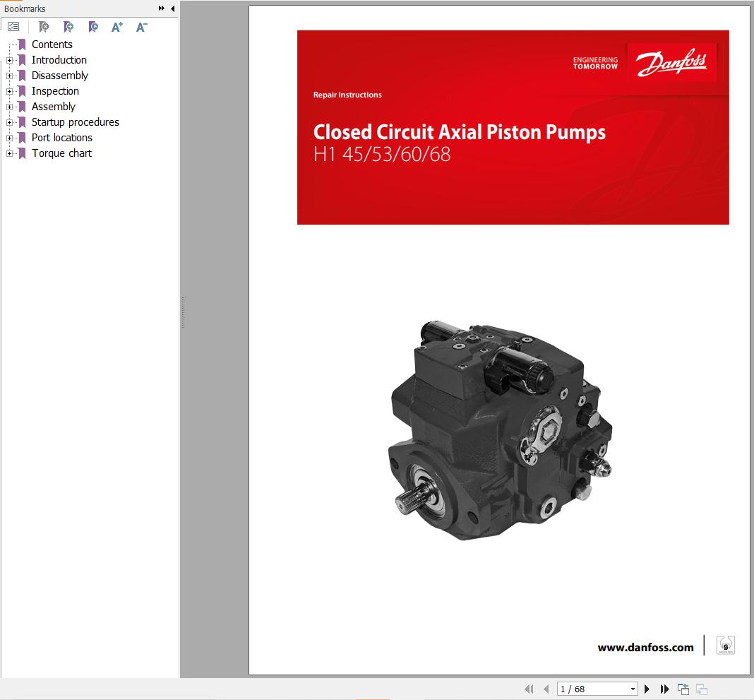Expand the Disassembly bookmark

8,76
